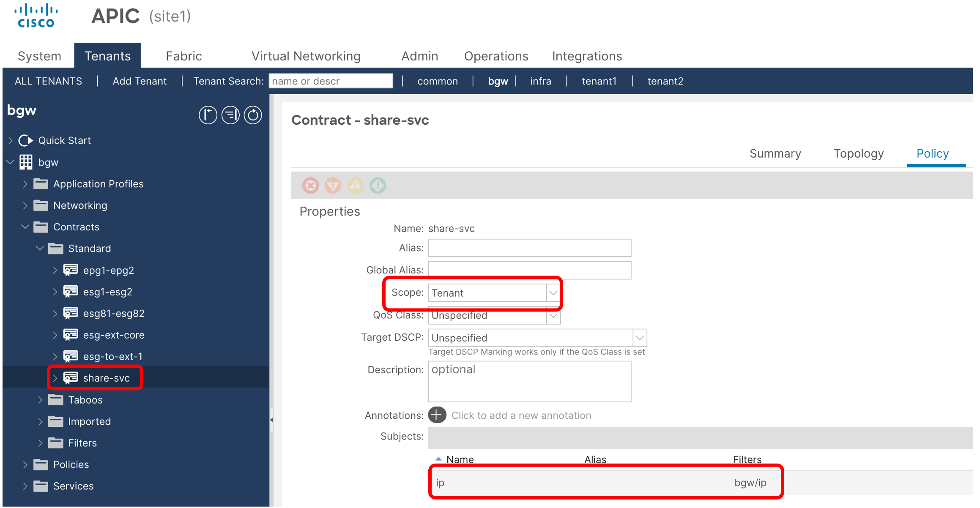The height and width of the screenshot is (508, 980).
Task: Expand the share-svc contract node
Action: click(55, 378)
